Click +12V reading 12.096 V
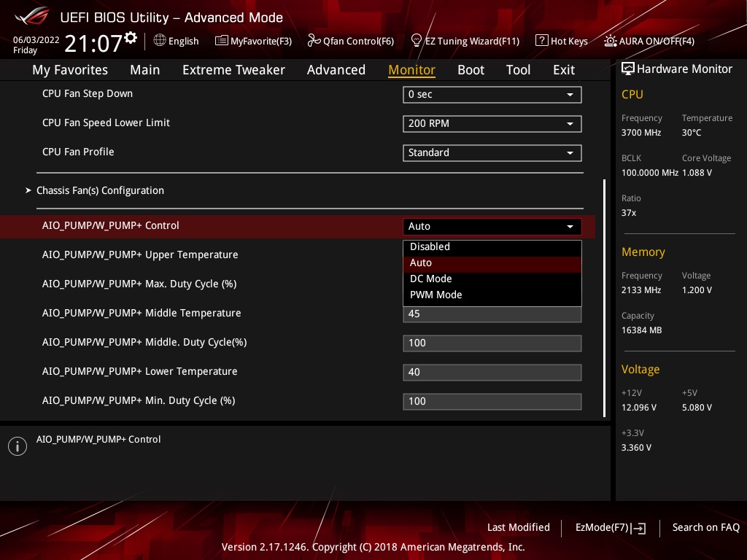Screen dimensions: 747x560 [639, 408]
